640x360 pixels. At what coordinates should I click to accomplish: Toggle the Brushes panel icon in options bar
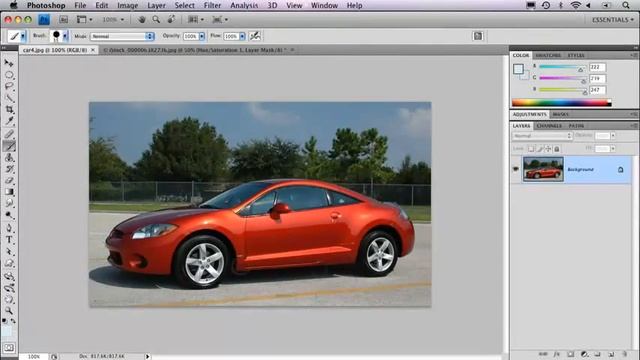click(478, 36)
